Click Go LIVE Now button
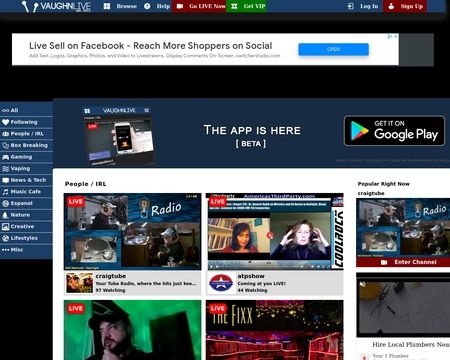 pyautogui.click(x=199, y=6)
